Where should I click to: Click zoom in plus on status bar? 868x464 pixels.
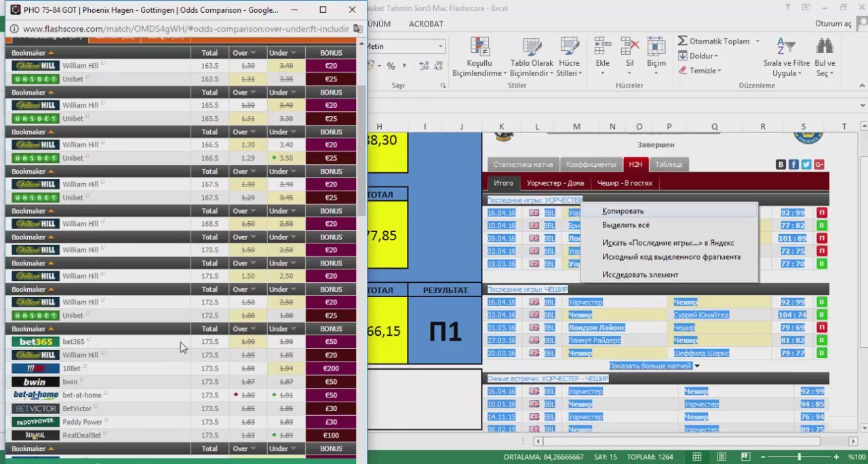(836, 457)
